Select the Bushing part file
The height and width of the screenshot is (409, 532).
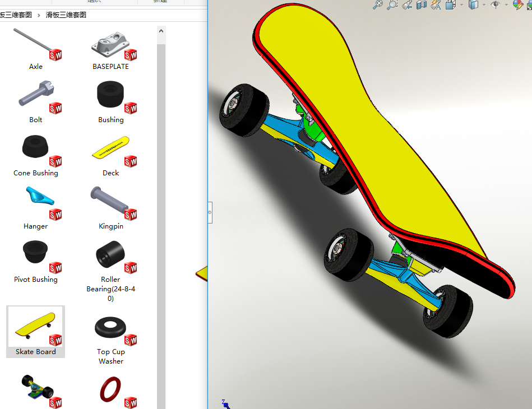point(110,102)
